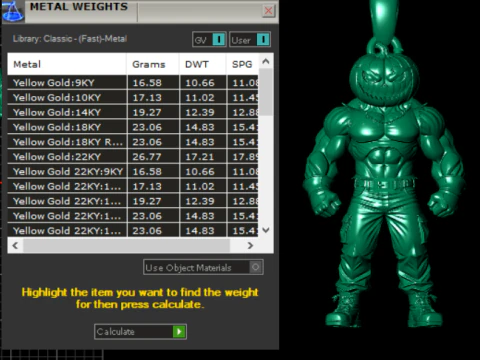Click SPG value 17.89
Image resolution: width=480 pixels, height=360 pixels.
pos(245,157)
